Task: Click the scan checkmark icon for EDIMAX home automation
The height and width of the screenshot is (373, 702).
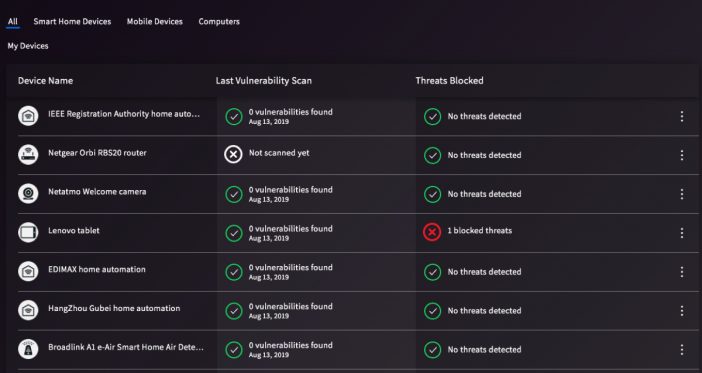Action: point(234,272)
